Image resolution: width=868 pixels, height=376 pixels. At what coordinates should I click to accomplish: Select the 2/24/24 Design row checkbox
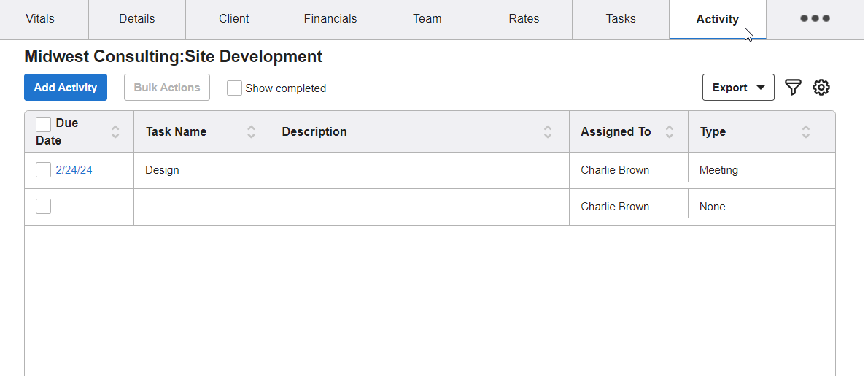click(44, 170)
